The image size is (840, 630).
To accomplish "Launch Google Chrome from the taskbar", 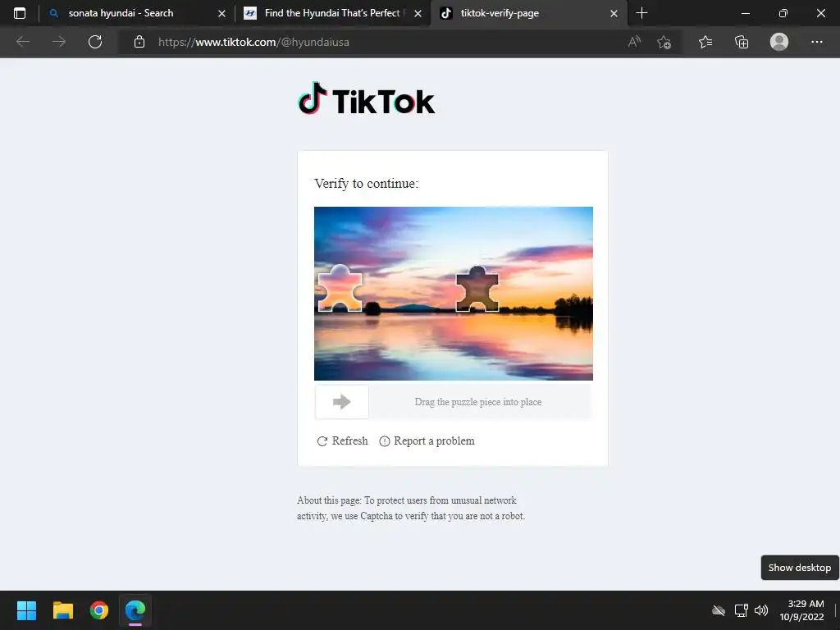I will 99,610.
